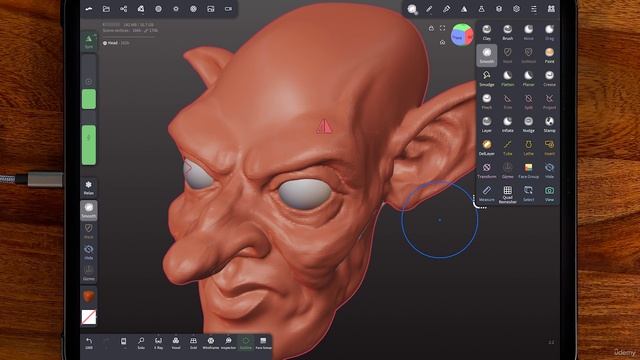Open the Material sphere menu
This screenshot has height=360, width=640.
pyautogui.click(x=158, y=9)
